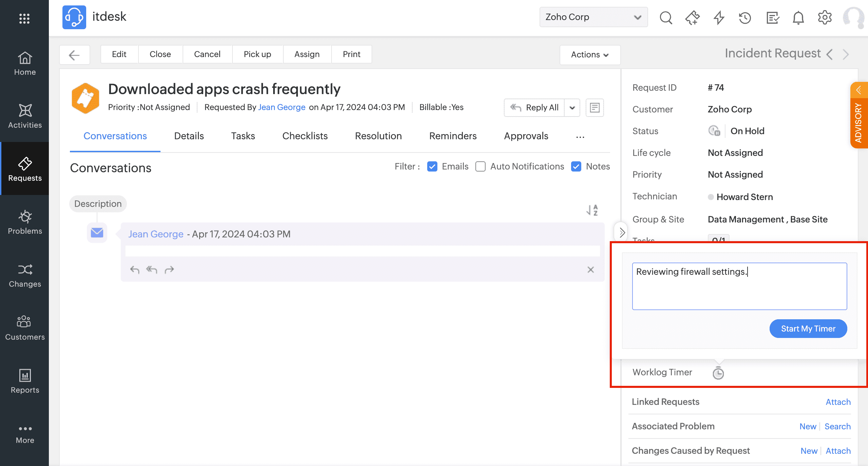Open the Zoho Corp customer dropdown

tap(593, 17)
